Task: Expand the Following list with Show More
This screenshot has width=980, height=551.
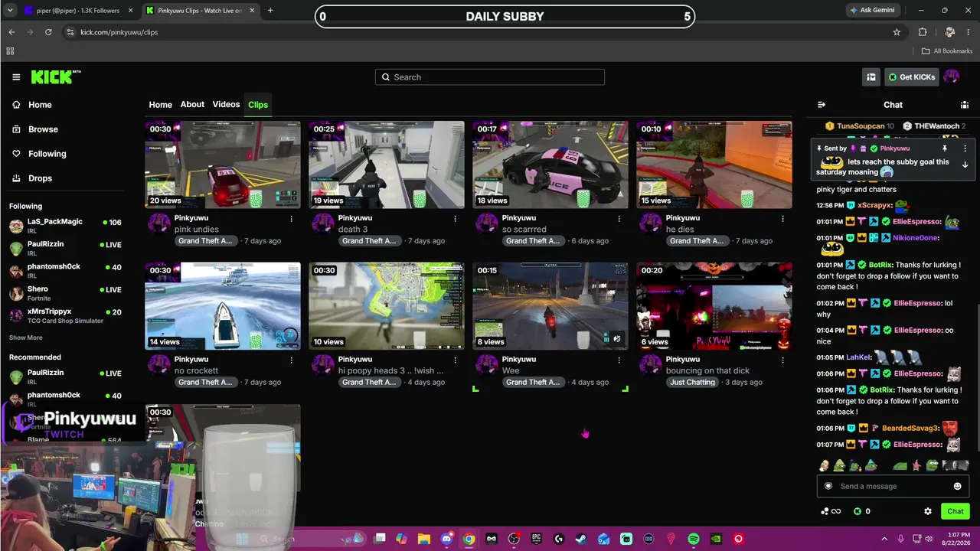Action: point(26,337)
